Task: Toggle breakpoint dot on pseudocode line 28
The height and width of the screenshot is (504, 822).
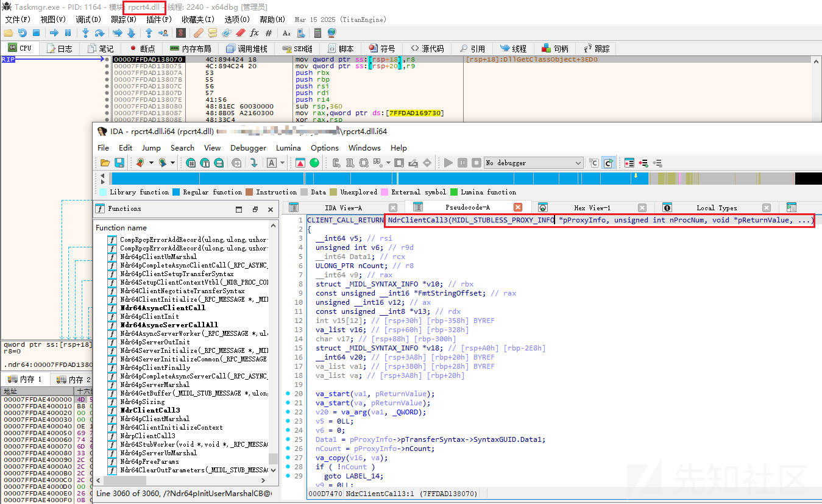Action: coord(288,467)
